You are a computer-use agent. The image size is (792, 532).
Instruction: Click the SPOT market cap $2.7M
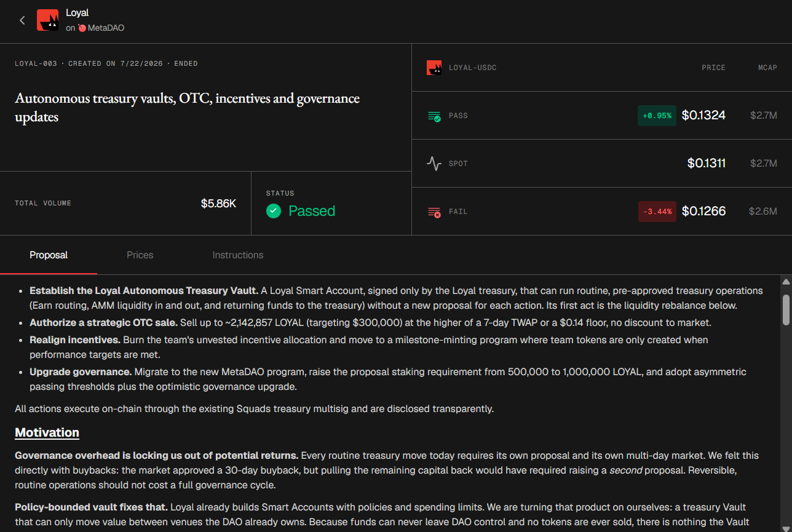(764, 163)
